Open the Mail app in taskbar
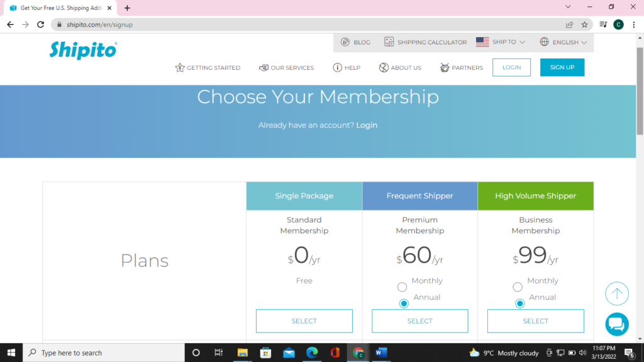Image resolution: width=644 pixels, height=362 pixels. [289, 353]
